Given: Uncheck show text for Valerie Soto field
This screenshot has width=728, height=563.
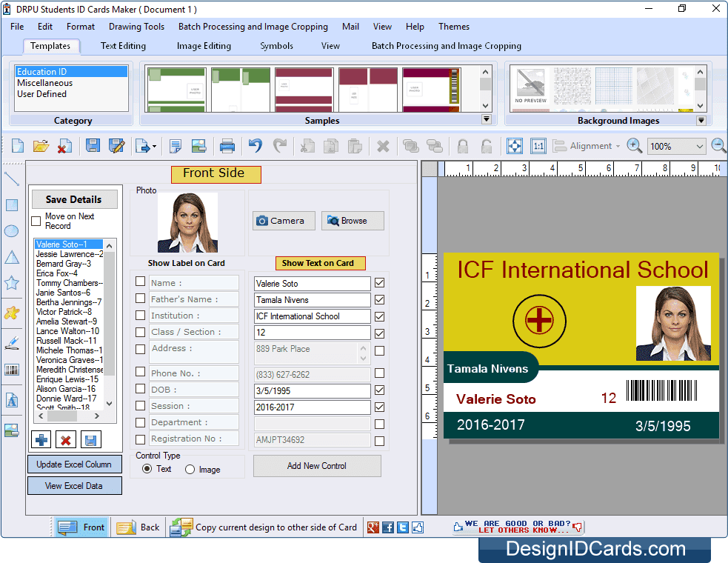Looking at the screenshot, I should point(379,282).
